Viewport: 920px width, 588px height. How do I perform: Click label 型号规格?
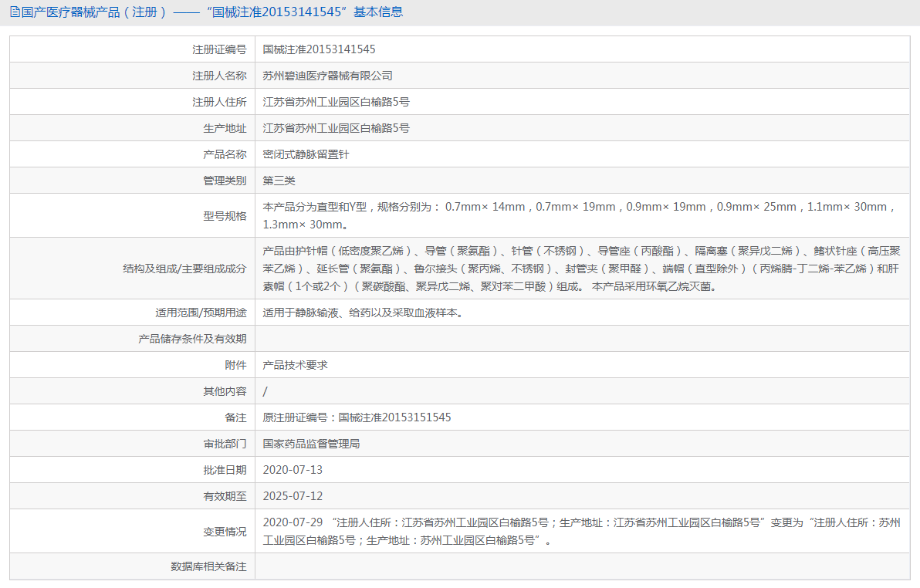coord(225,216)
